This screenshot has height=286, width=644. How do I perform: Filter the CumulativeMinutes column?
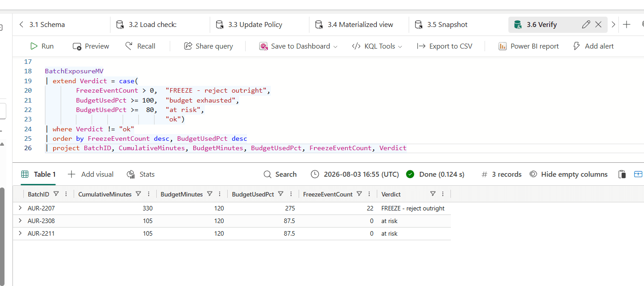pos(138,194)
